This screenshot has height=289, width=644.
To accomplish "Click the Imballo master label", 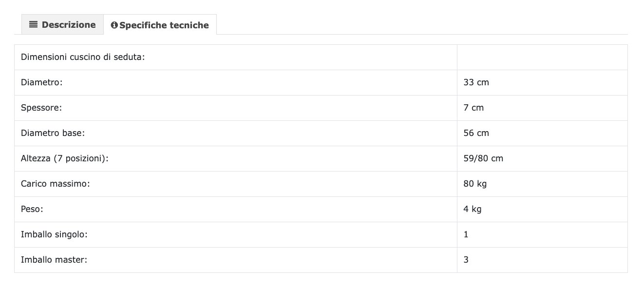I will [x=54, y=260].
